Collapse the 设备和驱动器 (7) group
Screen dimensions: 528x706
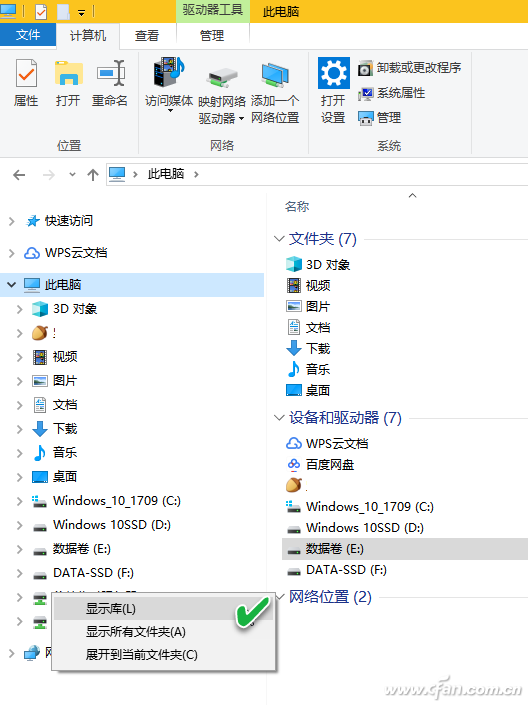tap(280, 418)
